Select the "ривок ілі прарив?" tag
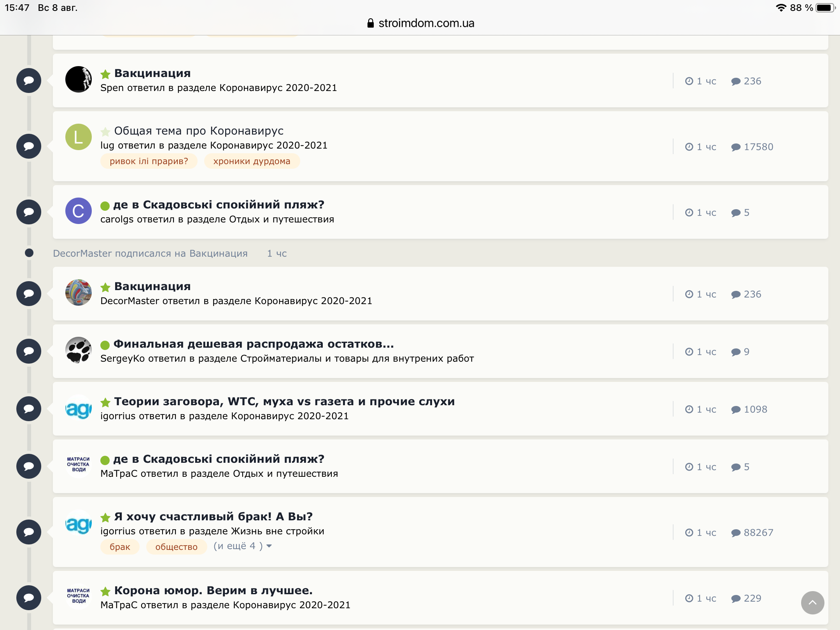This screenshot has width=840, height=630. [x=149, y=161]
